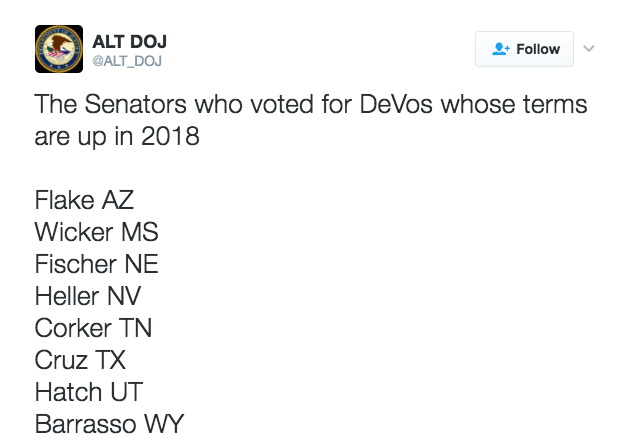630x448 pixels.
Task: Click the "Flake AZ" line
Action: pos(84,200)
